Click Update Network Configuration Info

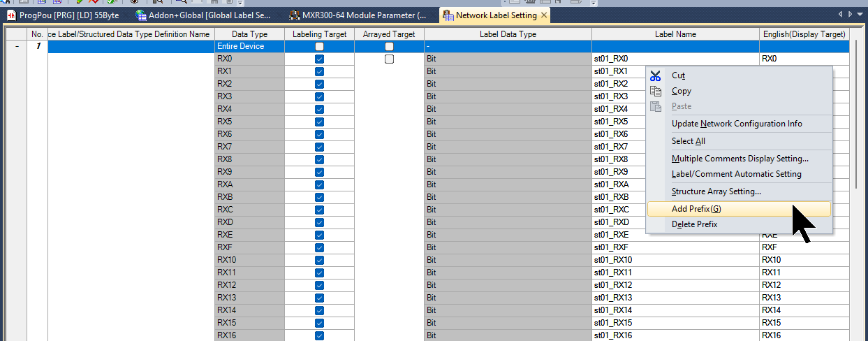(737, 124)
